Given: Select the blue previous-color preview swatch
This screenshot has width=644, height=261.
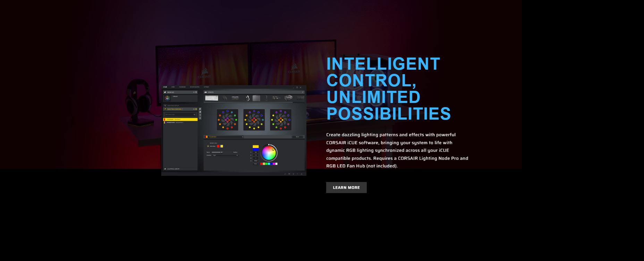Looking at the screenshot, I should tap(256, 149).
